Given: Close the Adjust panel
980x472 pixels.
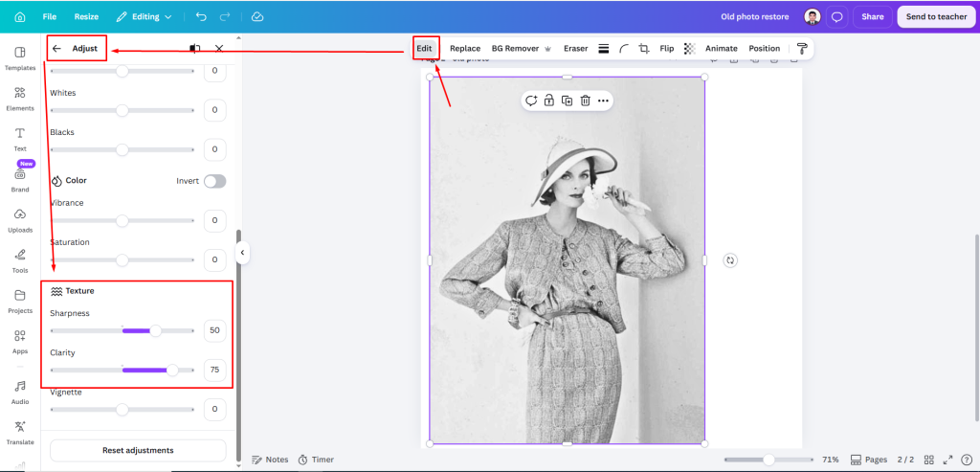Looking at the screenshot, I should 219,48.
